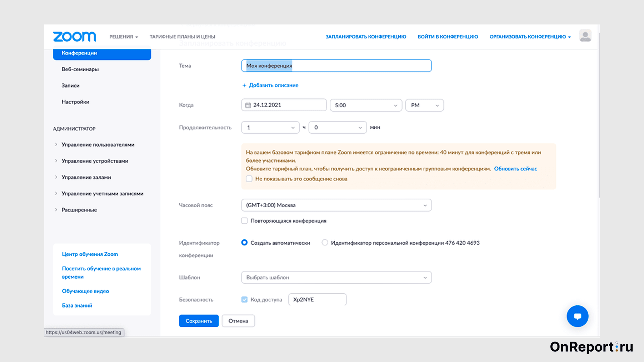
Task: Open the РЕШЕНИЯ menu
Action: 123,37
